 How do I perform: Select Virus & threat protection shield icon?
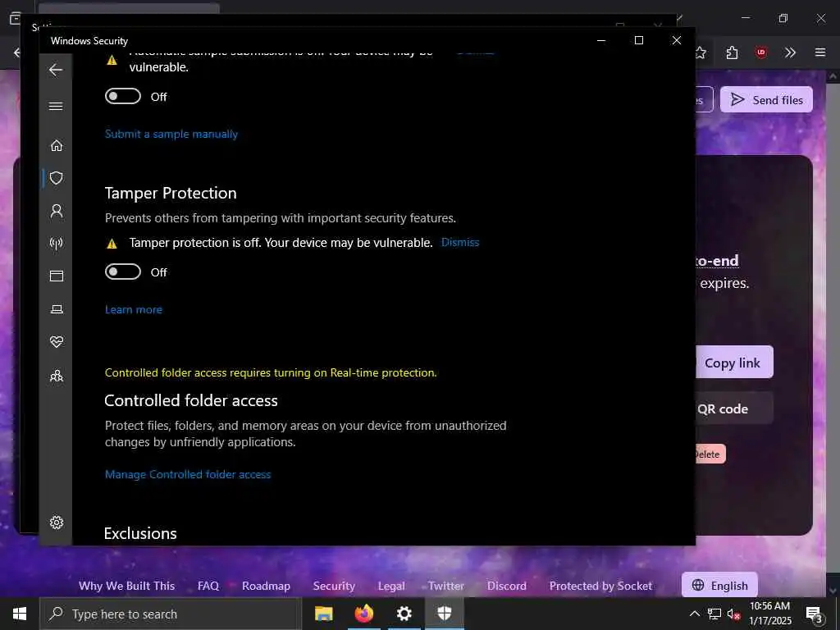click(x=57, y=178)
